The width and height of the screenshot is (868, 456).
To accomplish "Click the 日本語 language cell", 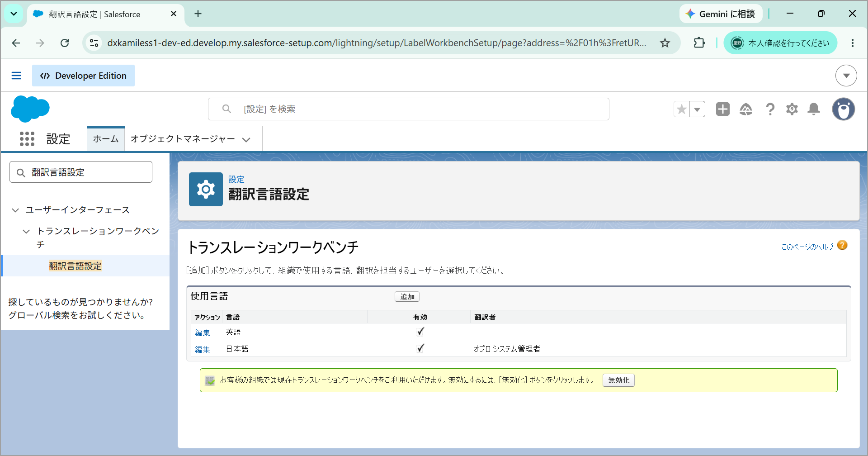I will tap(237, 349).
